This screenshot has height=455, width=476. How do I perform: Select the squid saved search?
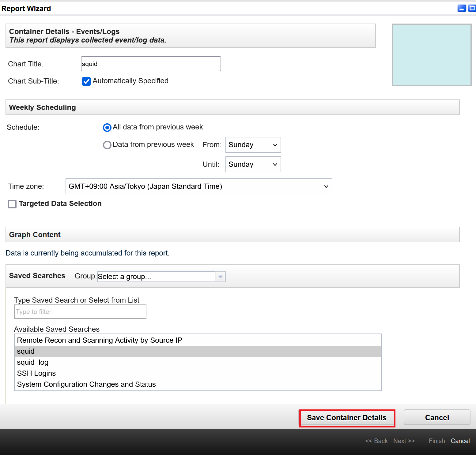198,351
